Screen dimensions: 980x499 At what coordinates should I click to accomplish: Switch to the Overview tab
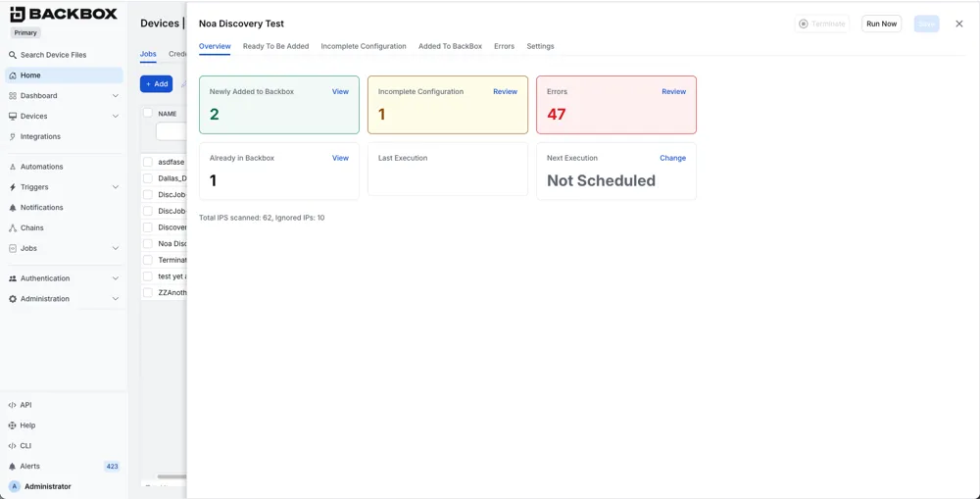(215, 46)
